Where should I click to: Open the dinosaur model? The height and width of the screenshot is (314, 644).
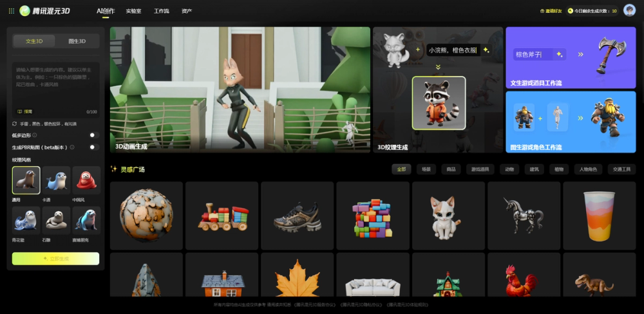point(600,275)
